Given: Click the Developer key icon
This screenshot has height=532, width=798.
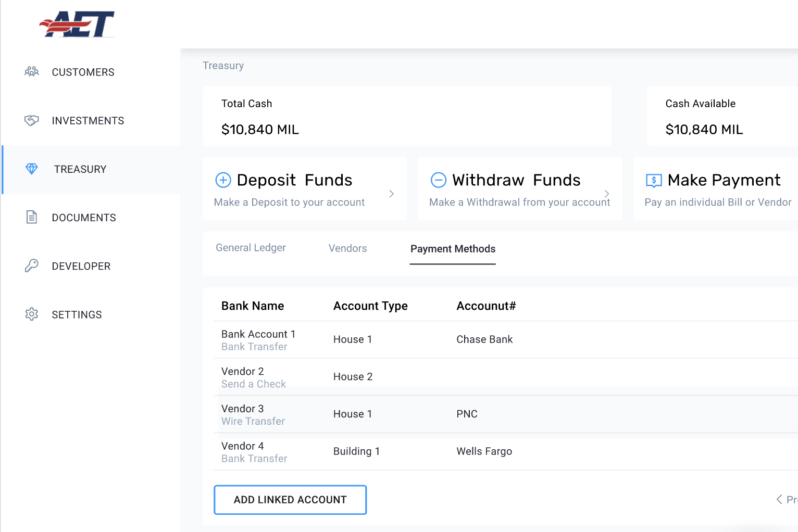Looking at the screenshot, I should [32, 266].
